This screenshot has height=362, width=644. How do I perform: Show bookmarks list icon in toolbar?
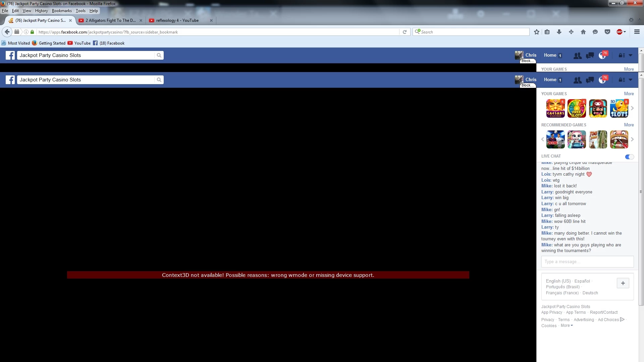tap(547, 32)
